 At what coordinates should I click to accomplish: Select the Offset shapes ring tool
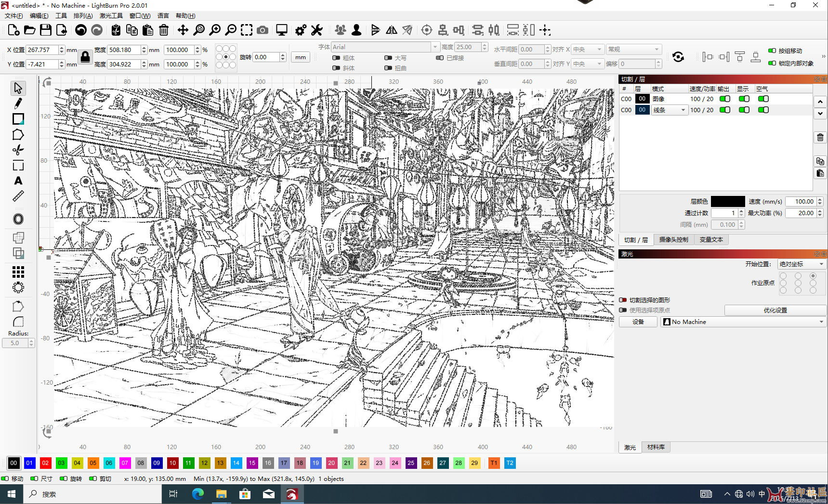pyautogui.click(x=18, y=219)
